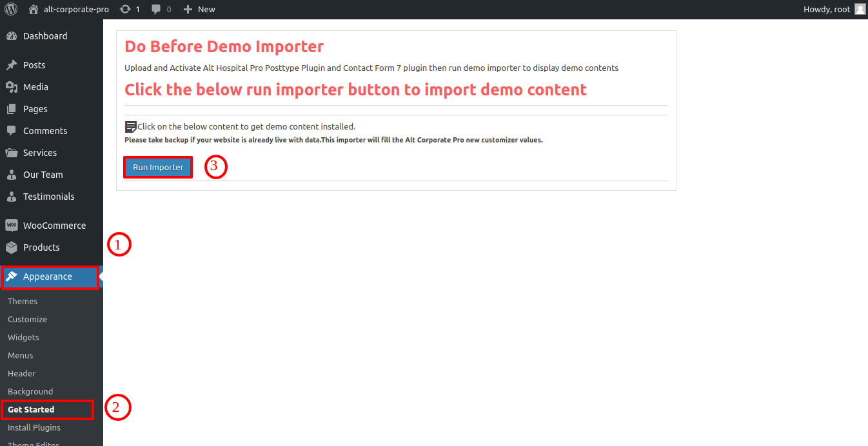Click the Our Team person icon
Screen dimensions: 868x446
[11, 175]
